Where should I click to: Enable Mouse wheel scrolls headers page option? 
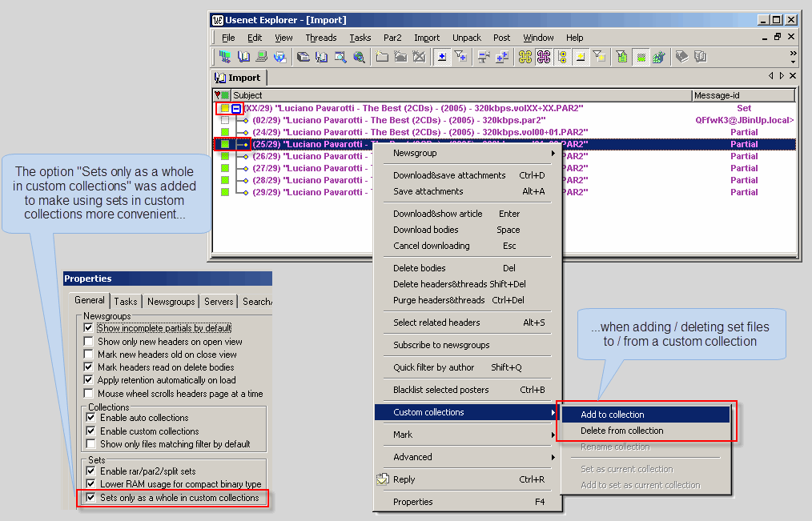click(x=89, y=394)
